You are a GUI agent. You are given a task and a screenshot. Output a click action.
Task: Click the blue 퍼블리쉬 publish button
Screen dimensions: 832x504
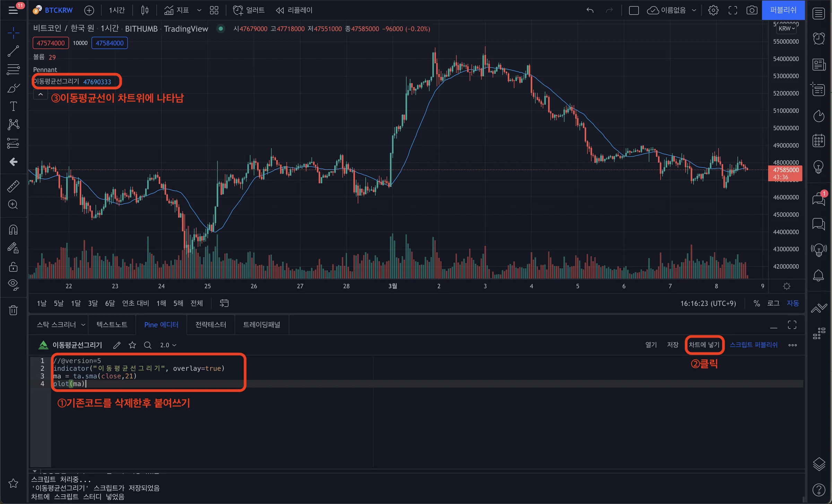[x=783, y=10]
